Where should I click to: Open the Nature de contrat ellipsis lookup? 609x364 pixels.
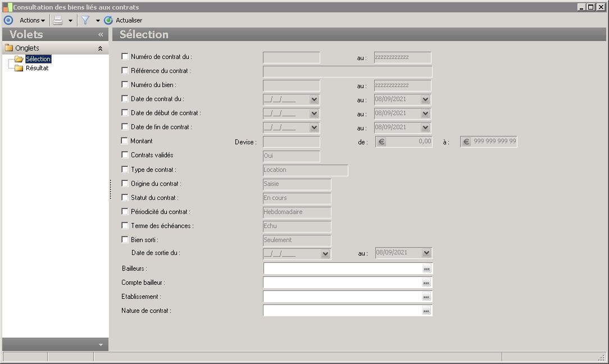pyautogui.click(x=426, y=311)
